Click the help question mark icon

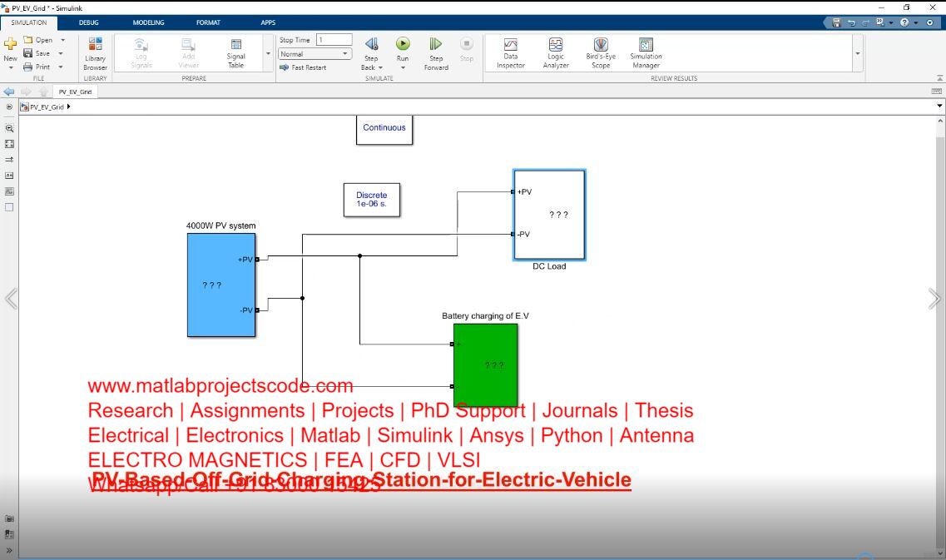pos(904,22)
